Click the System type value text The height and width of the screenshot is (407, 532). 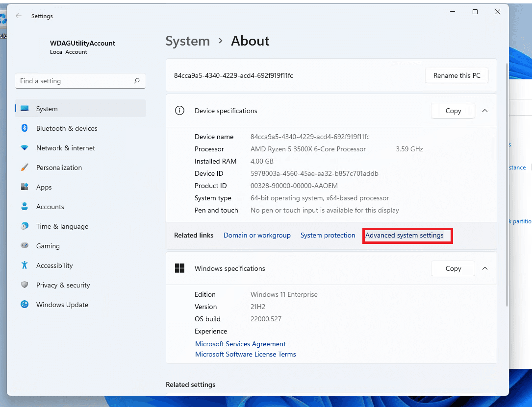320,198
